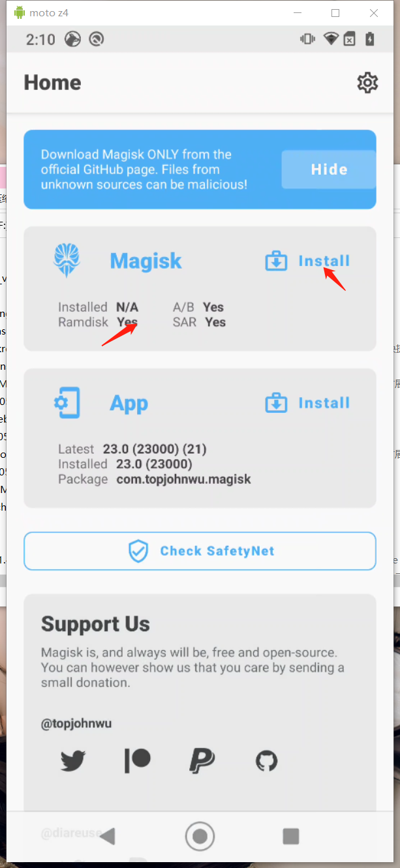Open topjohnwu's Patreon icon
Viewport: 400px width, 868px height.
pyautogui.click(x=138, y=760)
